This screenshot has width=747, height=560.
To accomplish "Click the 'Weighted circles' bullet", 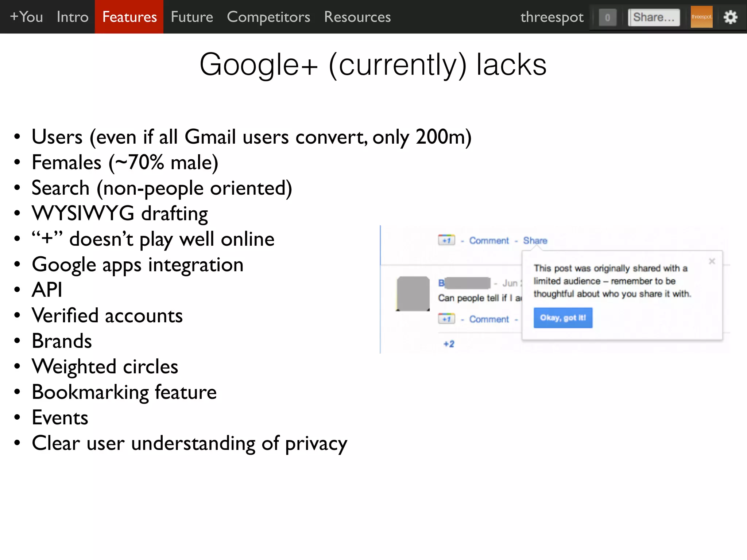I will click(105, 367).
